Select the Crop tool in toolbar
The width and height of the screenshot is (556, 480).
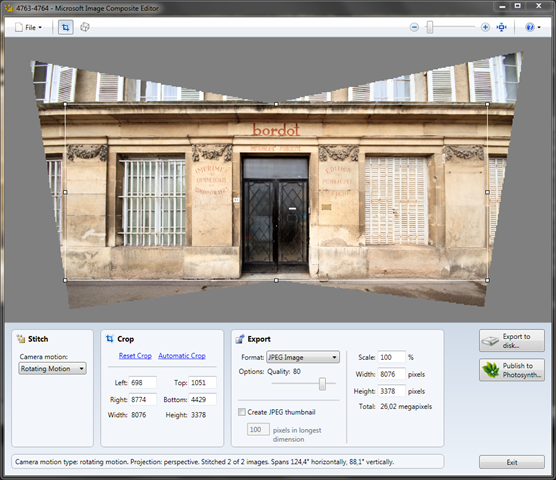click(x=66, y=27)
